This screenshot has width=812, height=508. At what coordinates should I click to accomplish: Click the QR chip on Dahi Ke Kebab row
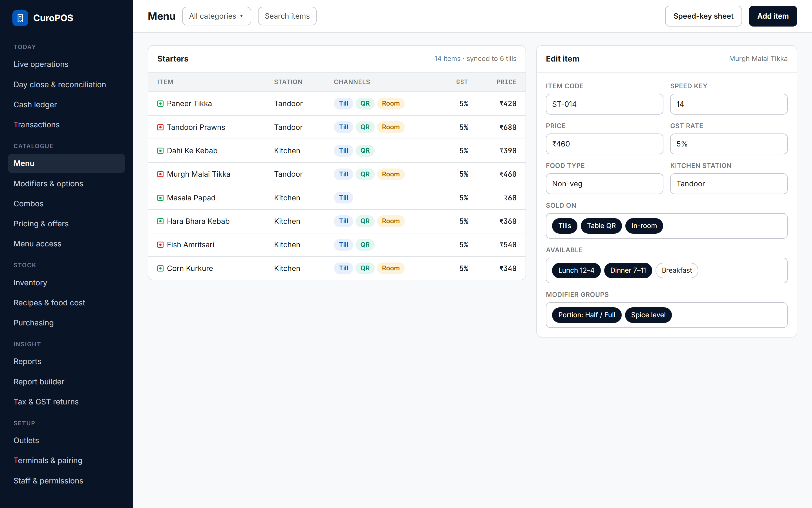(x=365, y=150)
